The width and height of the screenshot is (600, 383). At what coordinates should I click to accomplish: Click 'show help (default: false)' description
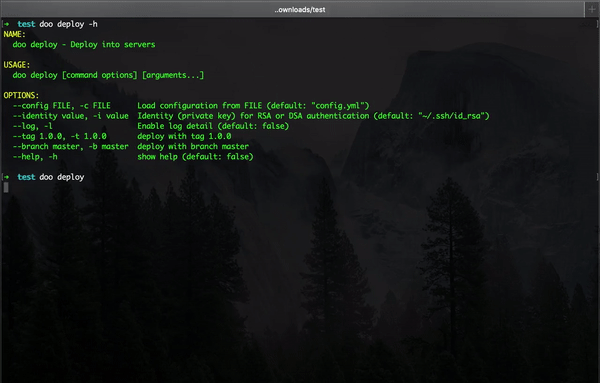(x=195, y=156)
